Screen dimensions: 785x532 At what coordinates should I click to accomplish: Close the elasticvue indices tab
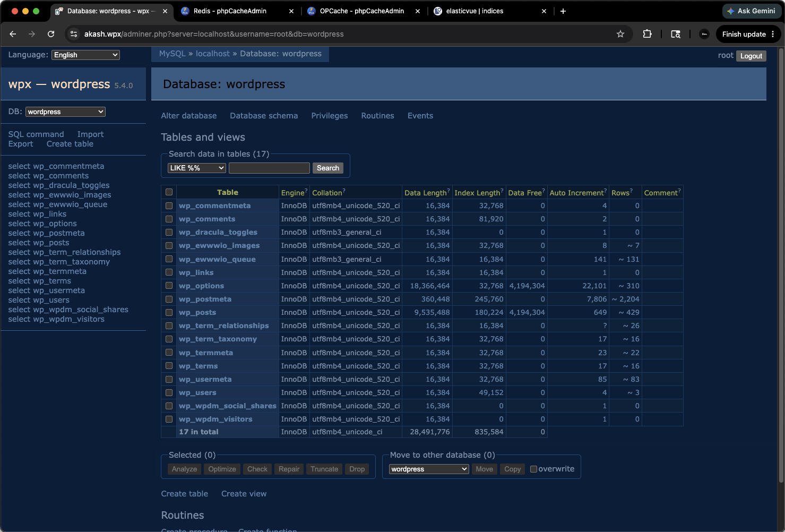(x=544, y=11)
